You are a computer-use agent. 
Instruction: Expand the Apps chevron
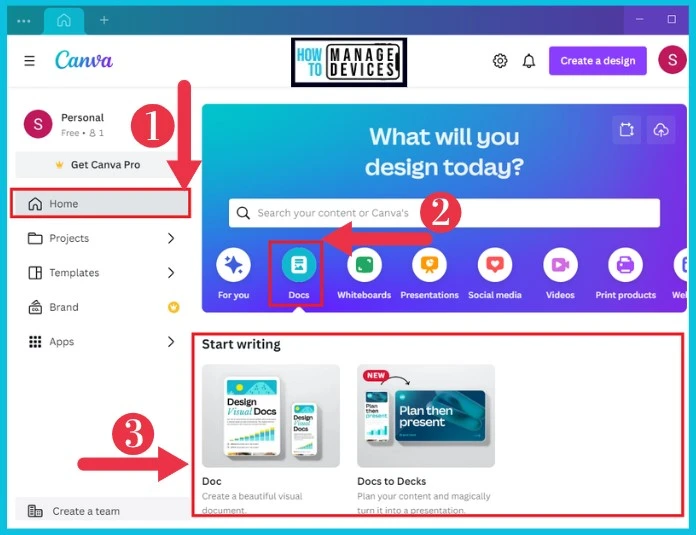point(171,342)
